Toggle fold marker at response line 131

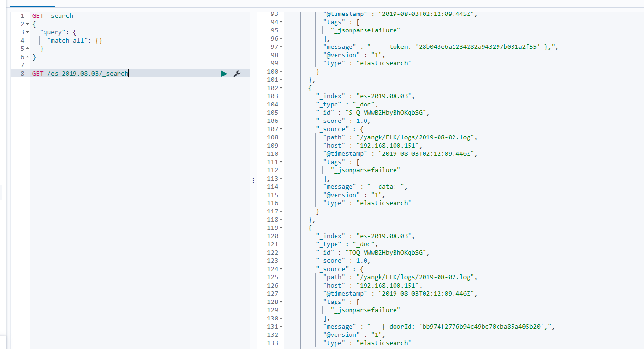click(281, 326)
